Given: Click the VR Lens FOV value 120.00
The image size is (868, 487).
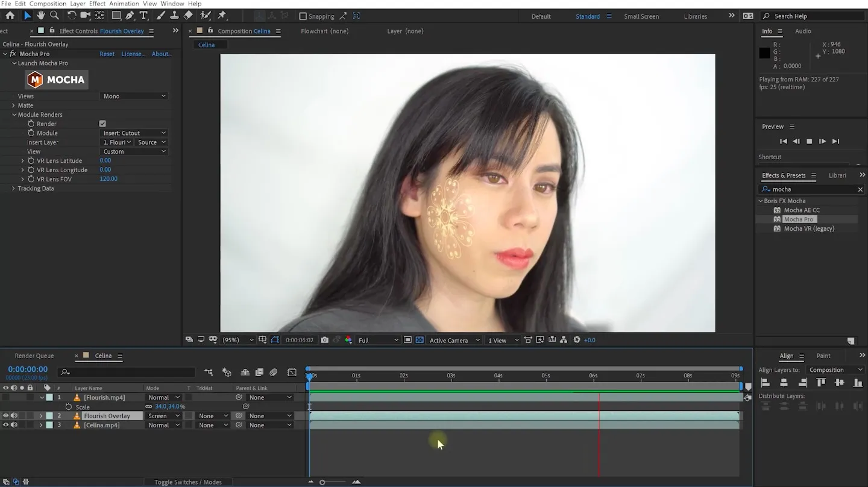Looking at the screenshot, I should coord(108,179).
